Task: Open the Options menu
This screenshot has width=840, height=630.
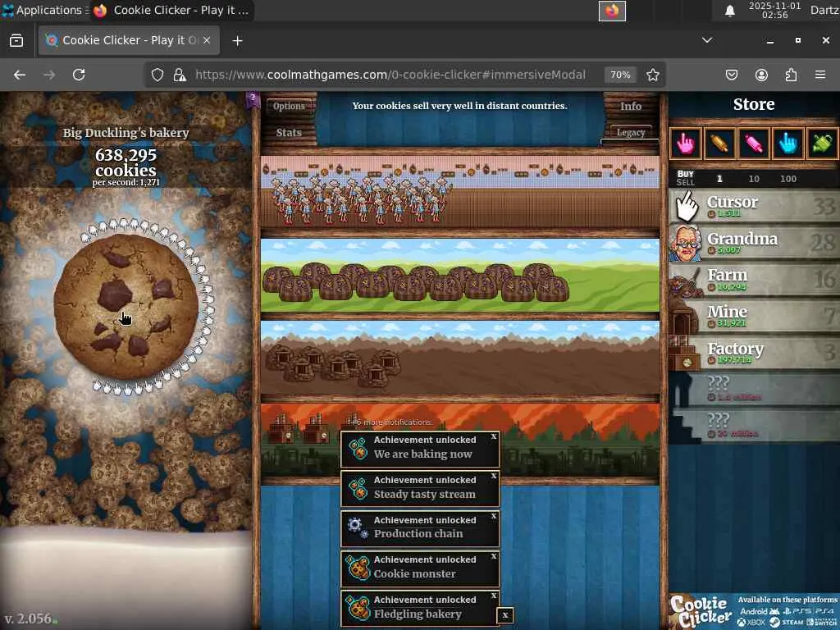Action: pyautogui.click(x=289, y=106)
